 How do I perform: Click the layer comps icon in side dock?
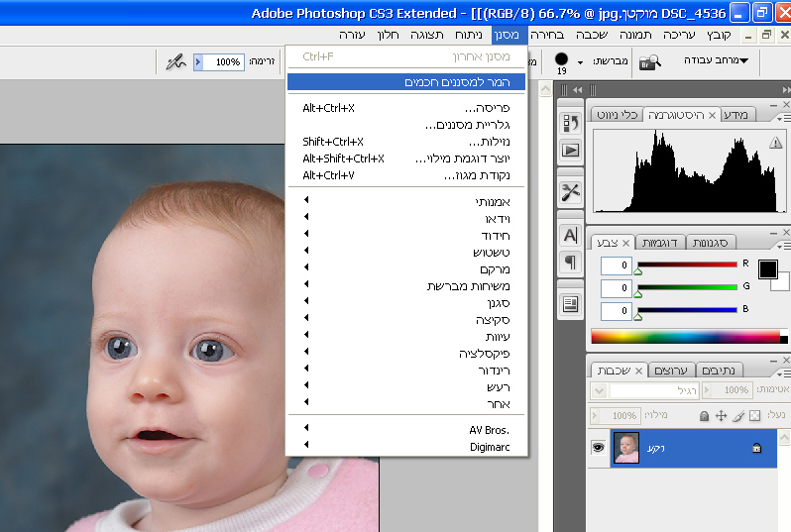point(570,303)
